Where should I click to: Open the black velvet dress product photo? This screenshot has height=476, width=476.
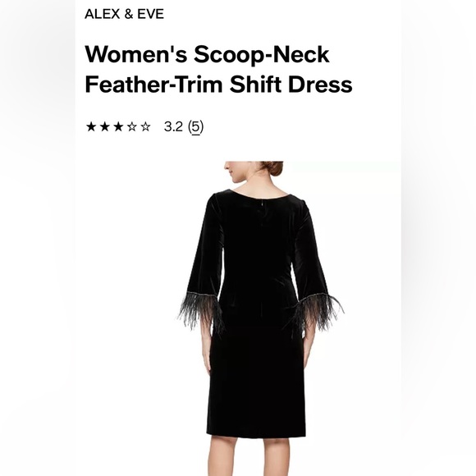click(x=261, y=318)
